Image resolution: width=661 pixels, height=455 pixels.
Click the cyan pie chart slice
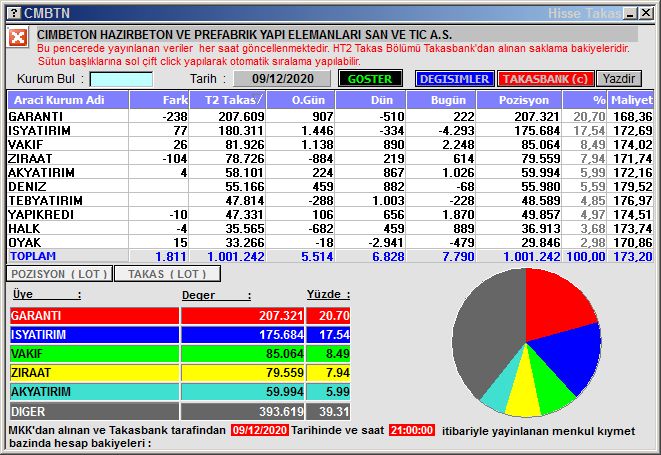pos(500,388)
